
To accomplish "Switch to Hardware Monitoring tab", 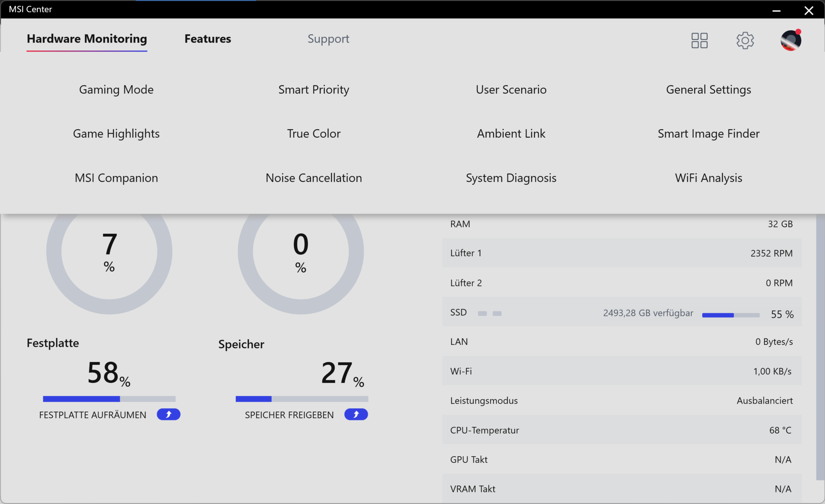I will pos(87,39).
